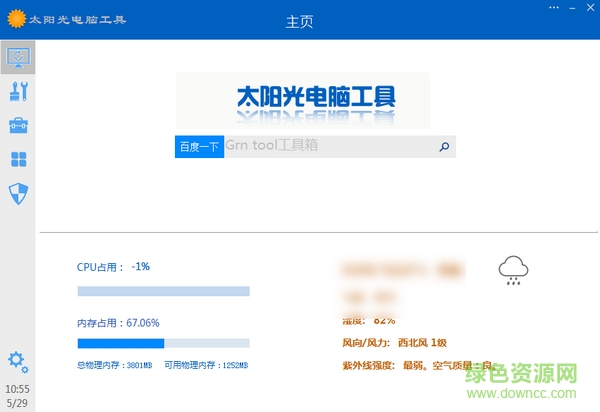Click the CPU usage progress bar
Viewport: 600px width, 412px height.
(163, 291)
